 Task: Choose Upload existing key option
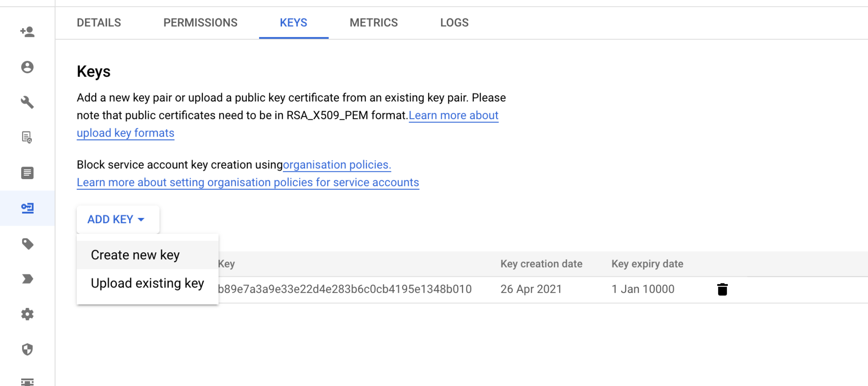coord(147,283)
